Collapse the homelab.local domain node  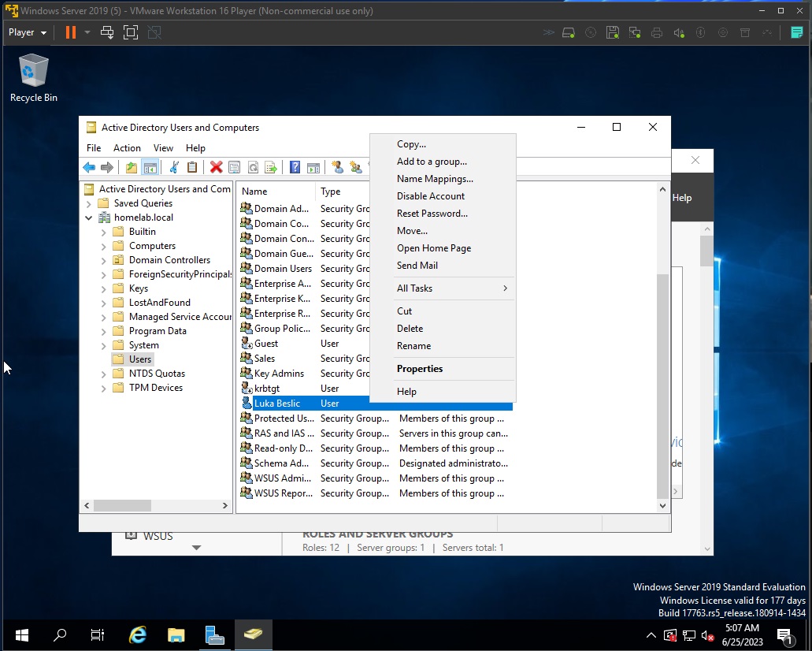[x=88, y=218]
